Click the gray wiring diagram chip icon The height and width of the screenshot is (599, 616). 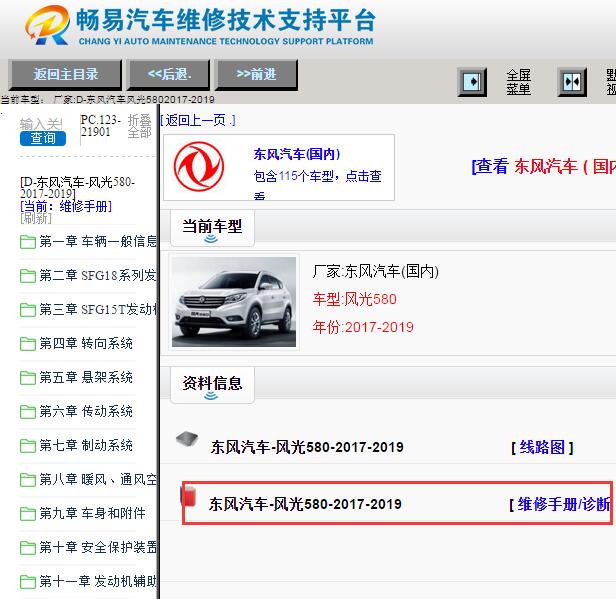[187, 439]
